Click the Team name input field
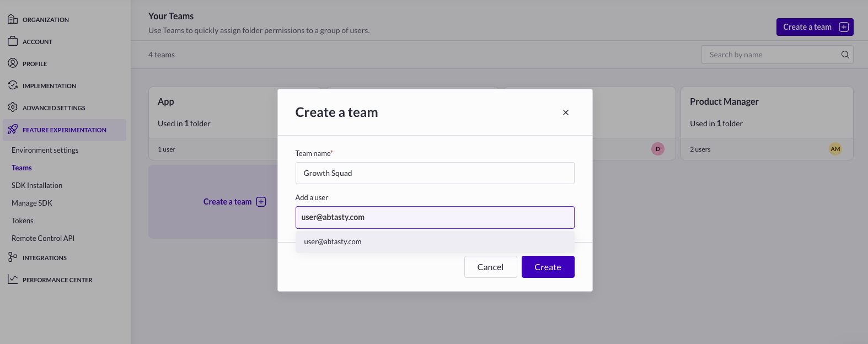The width and height of the screenshot is (868, 344). point(435,173)
